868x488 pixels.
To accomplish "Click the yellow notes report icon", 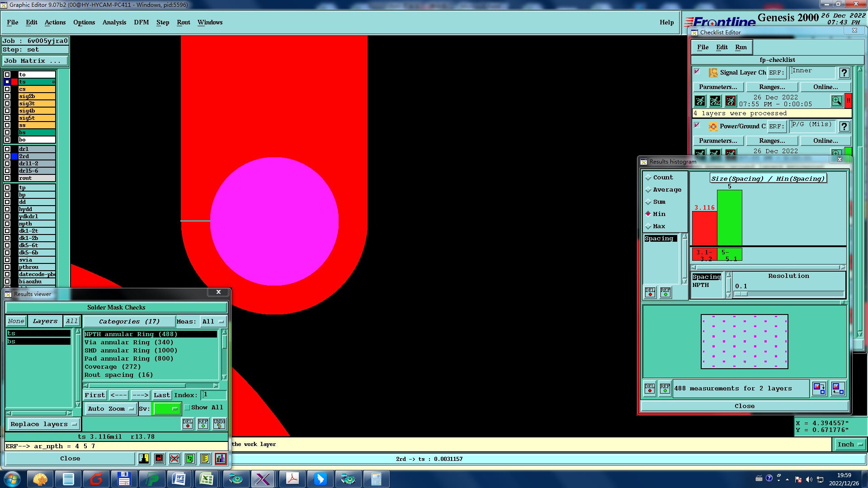I will click(205, 459).
